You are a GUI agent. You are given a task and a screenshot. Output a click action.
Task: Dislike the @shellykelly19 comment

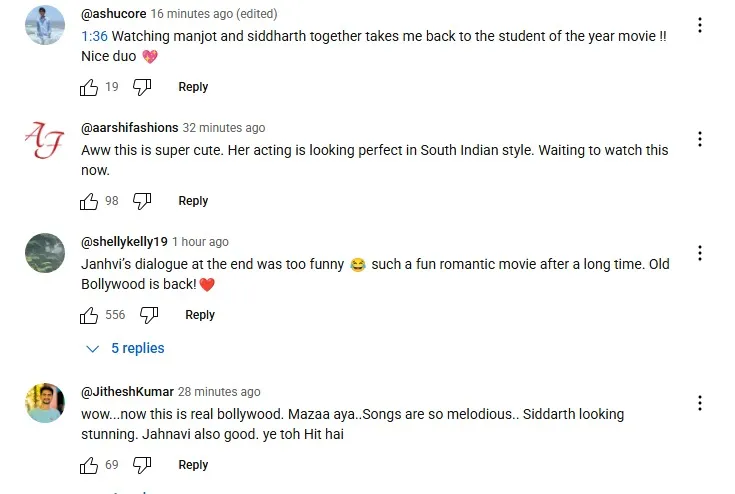click(x=149, y=315)
